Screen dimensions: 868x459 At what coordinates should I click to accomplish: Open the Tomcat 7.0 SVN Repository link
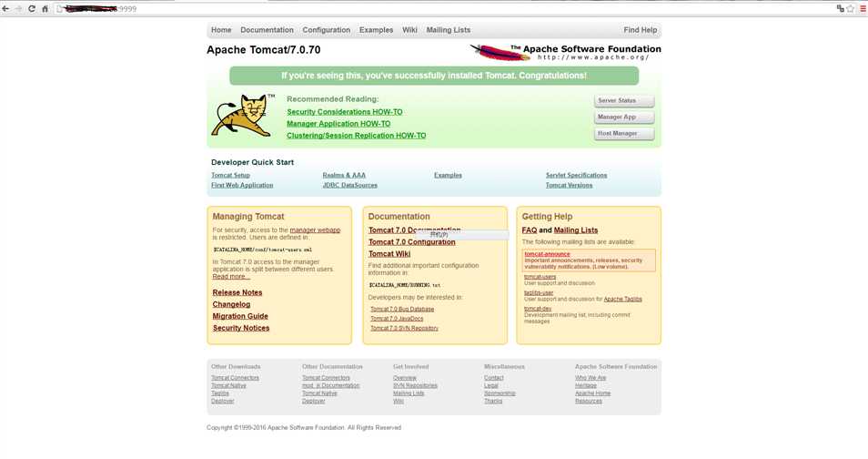404,328
